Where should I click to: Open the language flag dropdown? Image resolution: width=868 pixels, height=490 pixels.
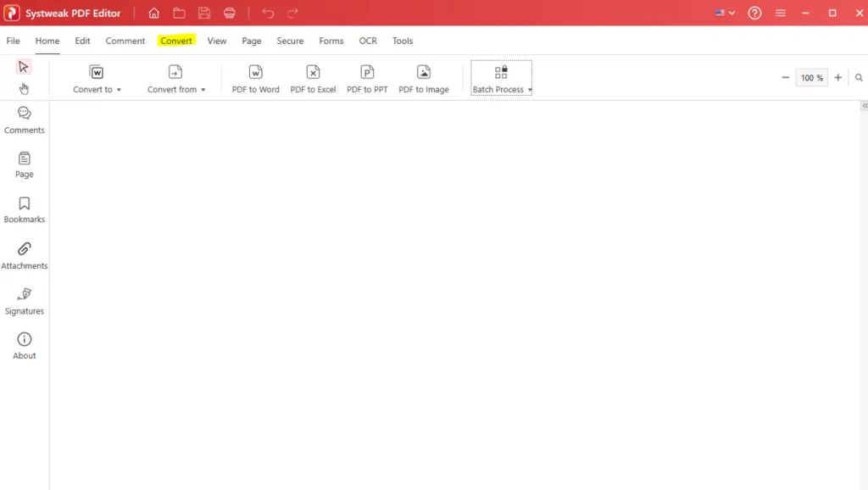(x=725, y=13)
